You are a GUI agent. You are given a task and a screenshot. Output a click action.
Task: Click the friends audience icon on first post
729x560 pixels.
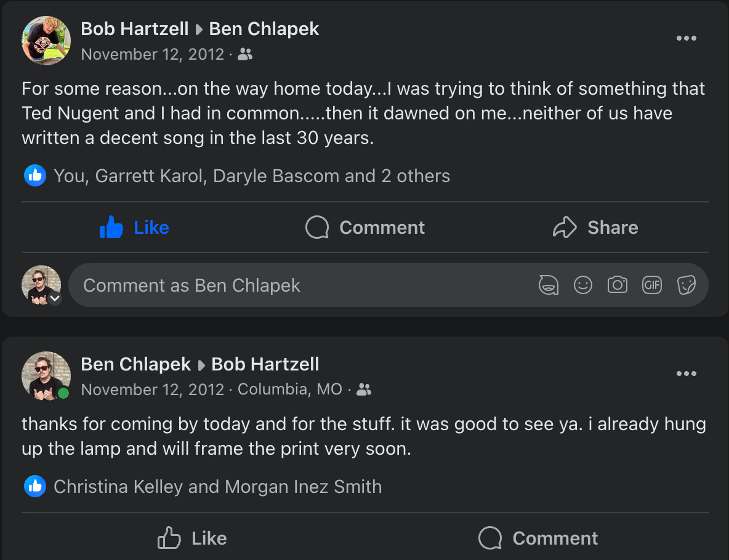[x=245, y=55]
